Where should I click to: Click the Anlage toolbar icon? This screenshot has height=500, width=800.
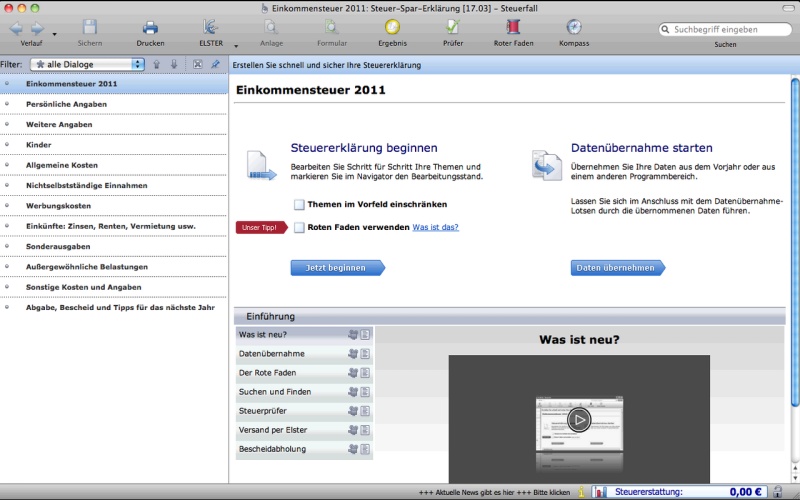(x=271, y=27)
